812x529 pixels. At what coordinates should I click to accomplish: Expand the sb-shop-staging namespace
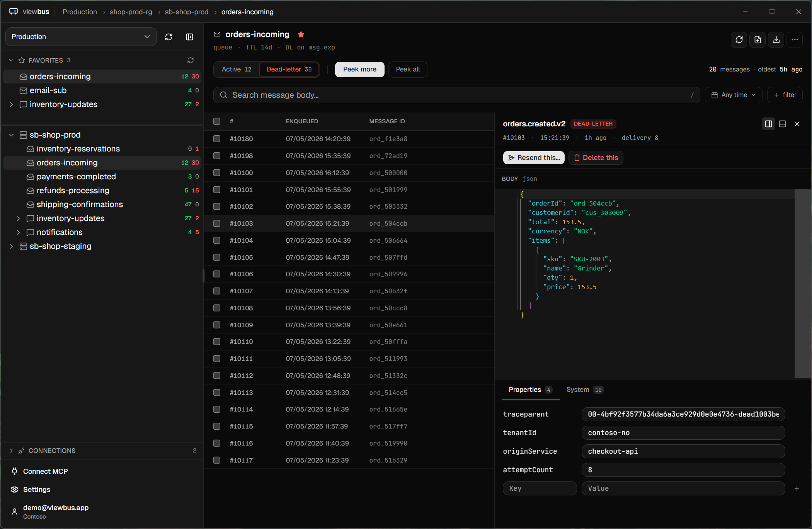coord(11,246)
